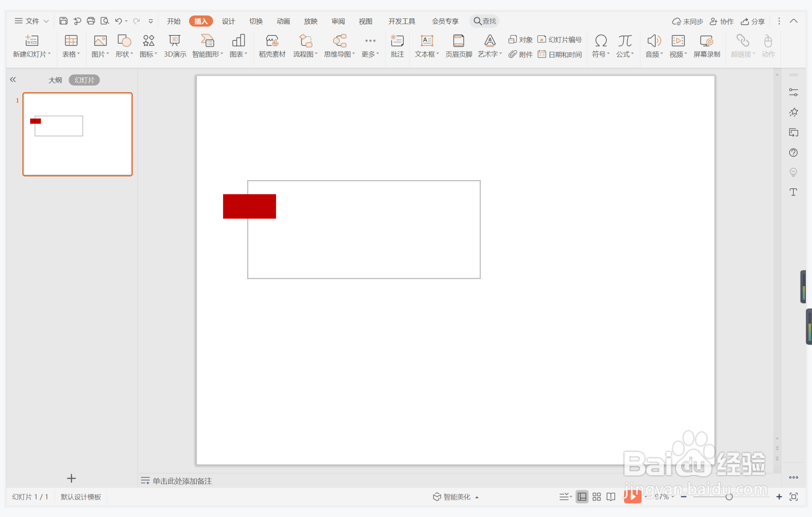Screen dimensions: 812x517
Task: Switch to the 设计 ribbon tab
Action: coord(228,21)
